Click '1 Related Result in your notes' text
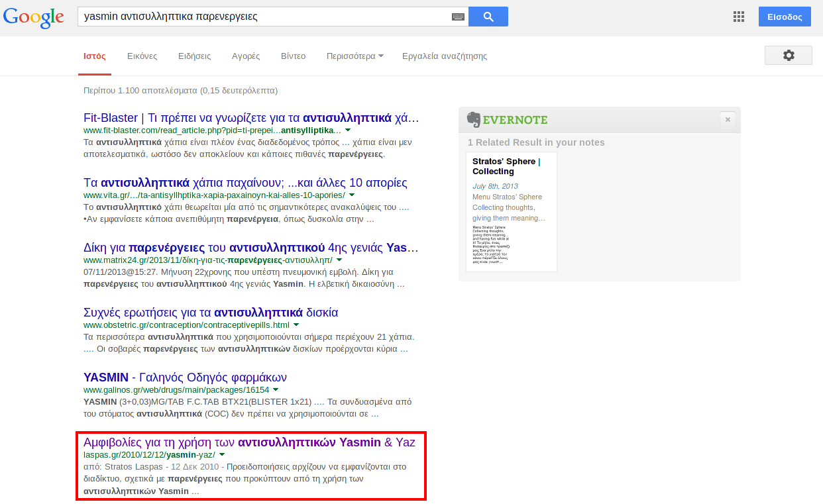Viewport: 823px width, 504px height. point(536,142)
